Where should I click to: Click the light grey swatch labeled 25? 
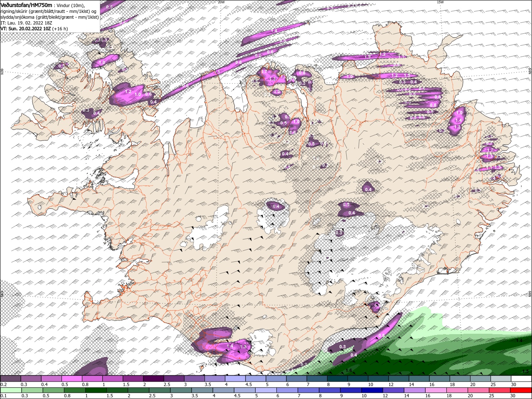click(500, 379)
